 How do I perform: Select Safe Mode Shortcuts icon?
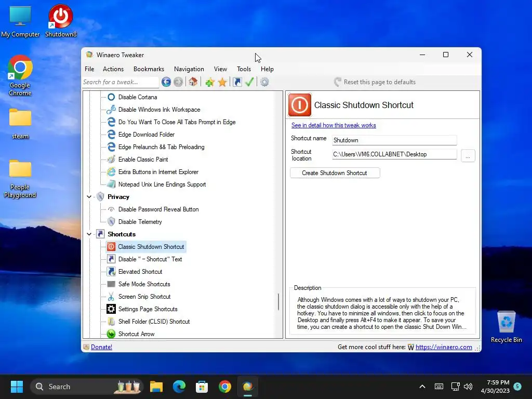111,284
